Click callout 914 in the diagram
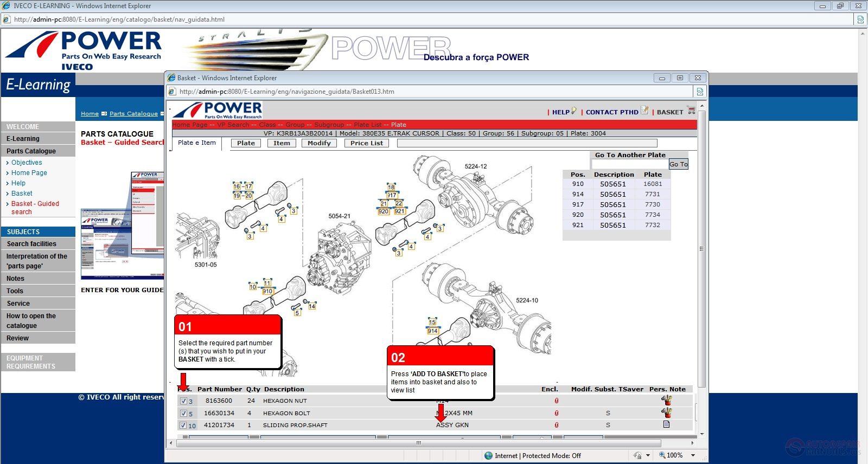Screen dimensions: 868x464 click(x=432, y=331)
